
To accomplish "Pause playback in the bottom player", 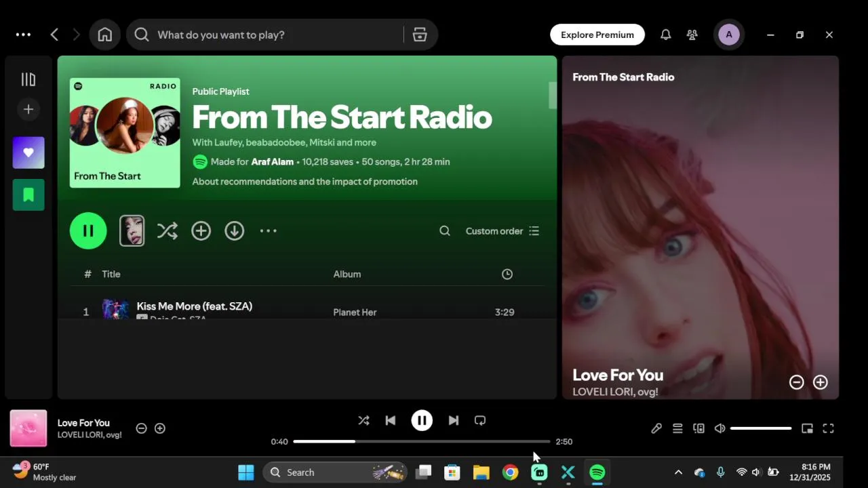I will coord(422,420).
